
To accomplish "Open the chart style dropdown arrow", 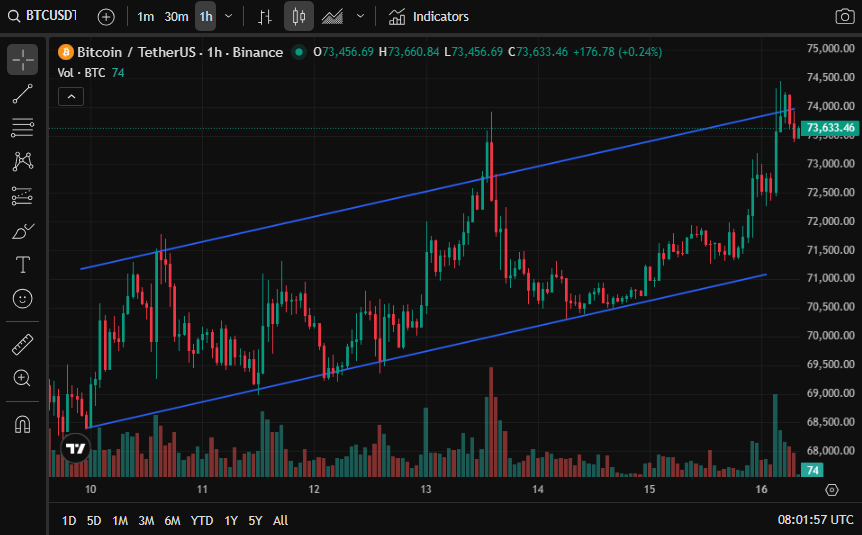I will pyautogui.click(x=361, y=16).
